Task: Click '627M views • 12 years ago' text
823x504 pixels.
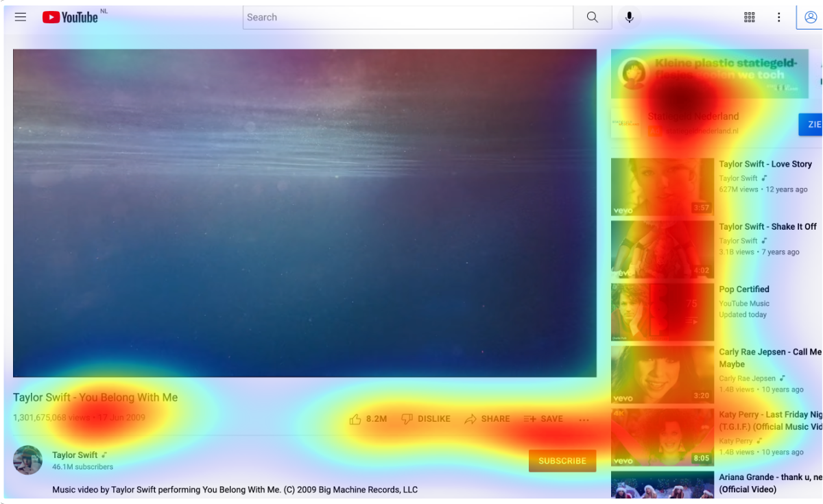Action: click(x=763, y=189)
